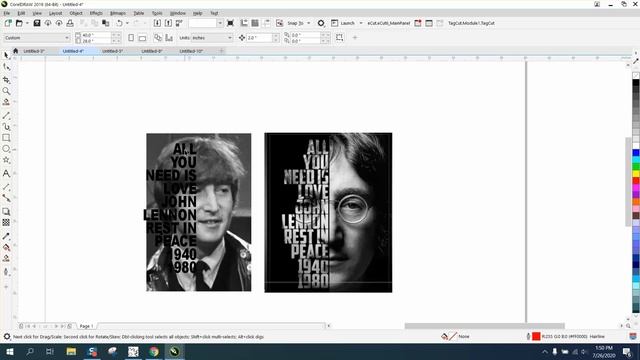The height and width of the screenshot is (360, 640).
Task: Click the Open folder icon
Action: pos(19,23)
